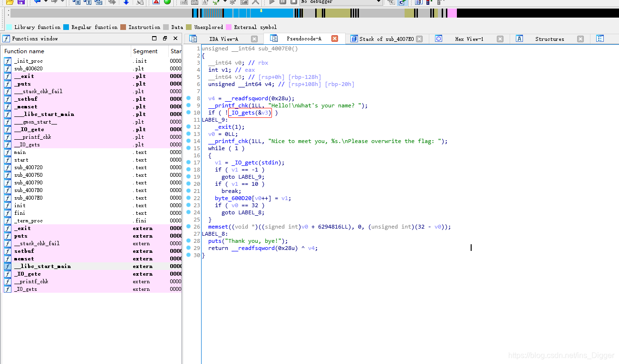Float the Functions window panel
619x364 pixels.
pos(165,38)
